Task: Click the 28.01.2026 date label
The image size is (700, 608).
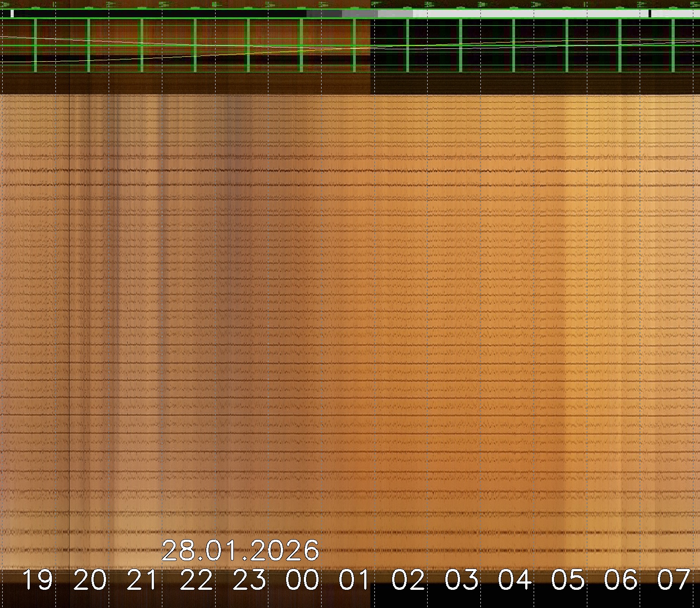Action: (x=240, y=551)
